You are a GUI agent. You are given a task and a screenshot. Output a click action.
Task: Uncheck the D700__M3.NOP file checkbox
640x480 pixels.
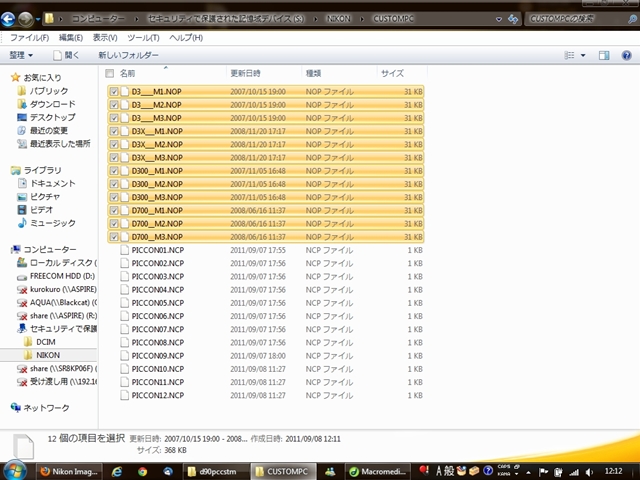coord(113,237)
